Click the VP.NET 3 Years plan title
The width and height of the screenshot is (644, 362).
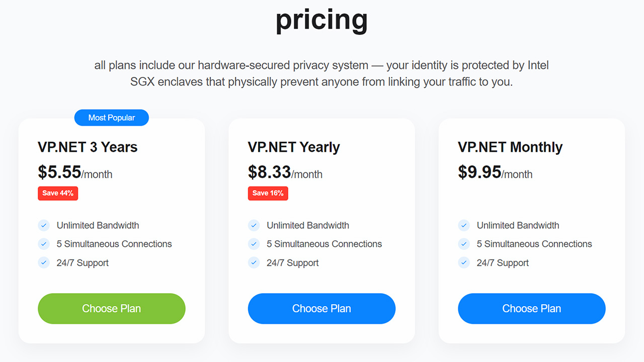(x=88, y=147)
